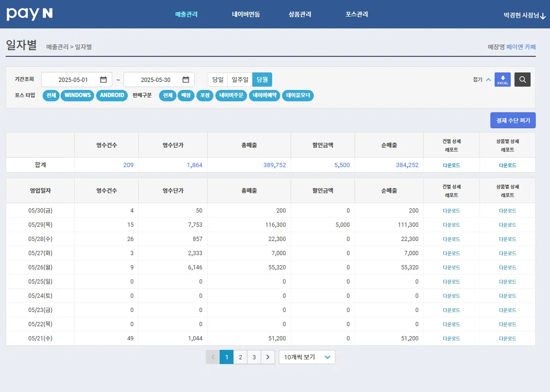The height and width of the screenshot is (392, 550).
Task: Click the start date field 2025-05-01
Action: (x=73, y=80)
